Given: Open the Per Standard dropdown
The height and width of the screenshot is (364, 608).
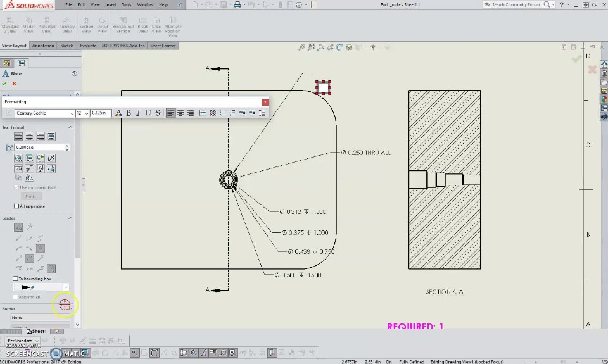Looking at the screenshot, I should click(x=22, y=341).
